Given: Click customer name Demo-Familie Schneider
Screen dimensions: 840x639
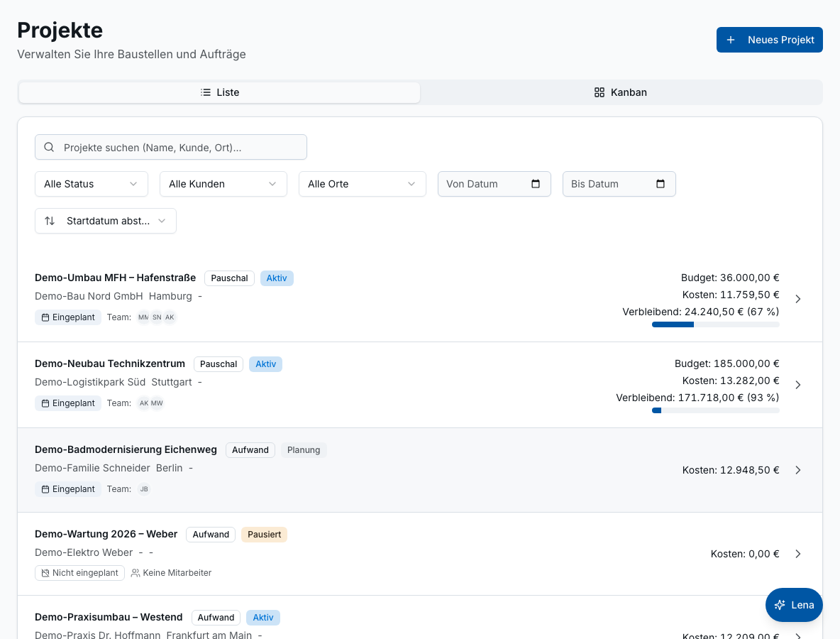Looking at the screenshot, I should 93,468.
